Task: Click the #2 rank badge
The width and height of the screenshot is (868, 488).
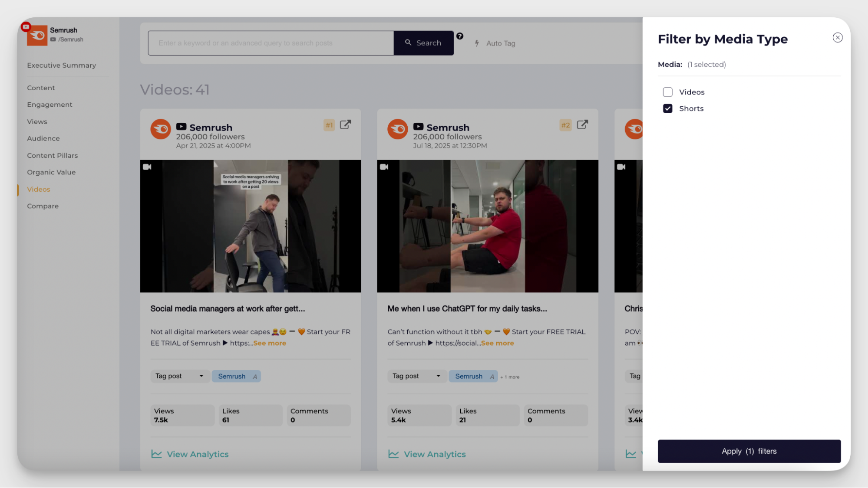Action: coord(565,125)
